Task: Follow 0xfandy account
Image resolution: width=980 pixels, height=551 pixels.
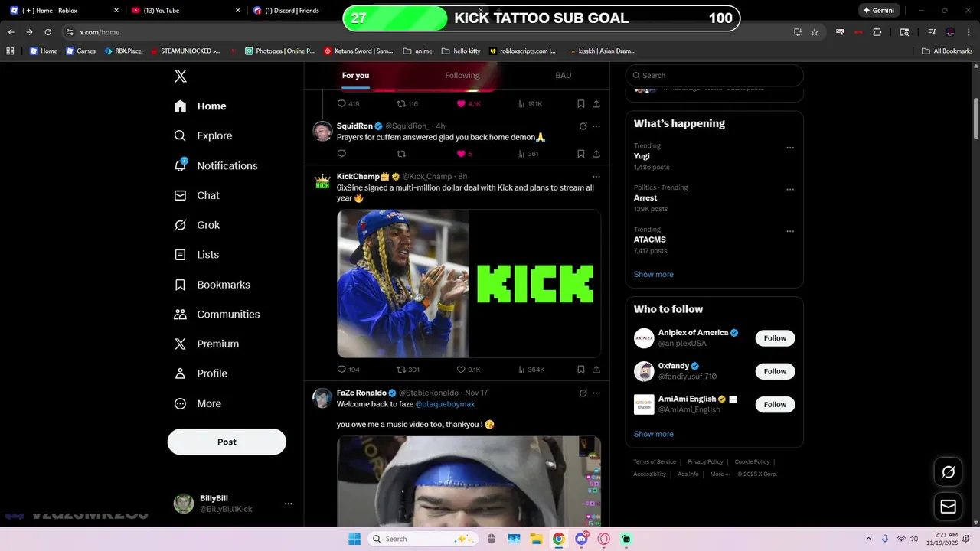Action: 775,371
